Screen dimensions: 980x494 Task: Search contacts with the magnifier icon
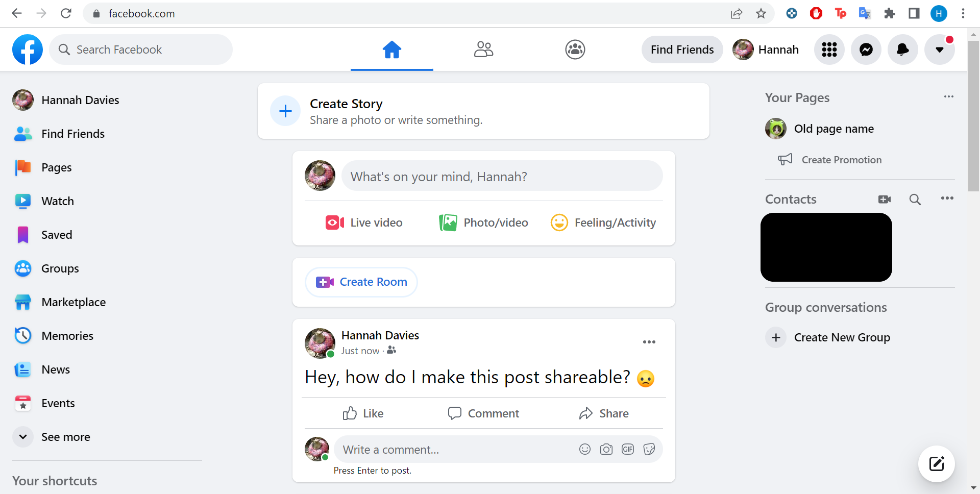[x=915, y=200]
